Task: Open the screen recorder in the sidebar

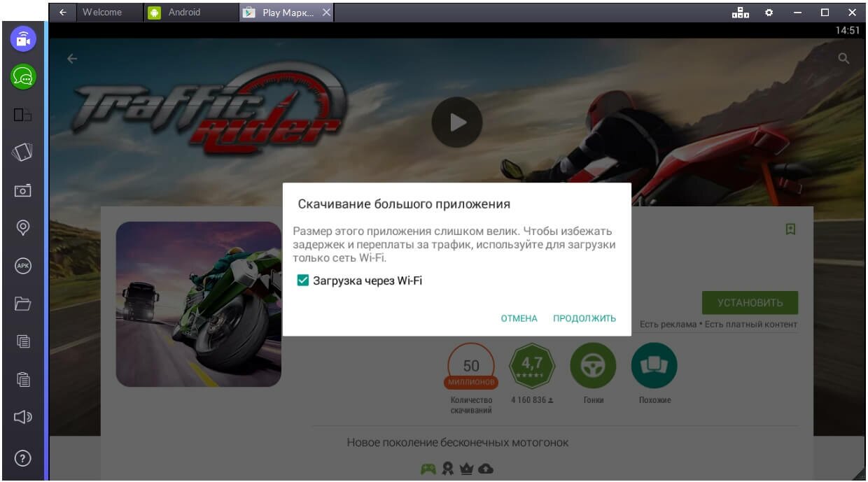Action: point(22,39)
